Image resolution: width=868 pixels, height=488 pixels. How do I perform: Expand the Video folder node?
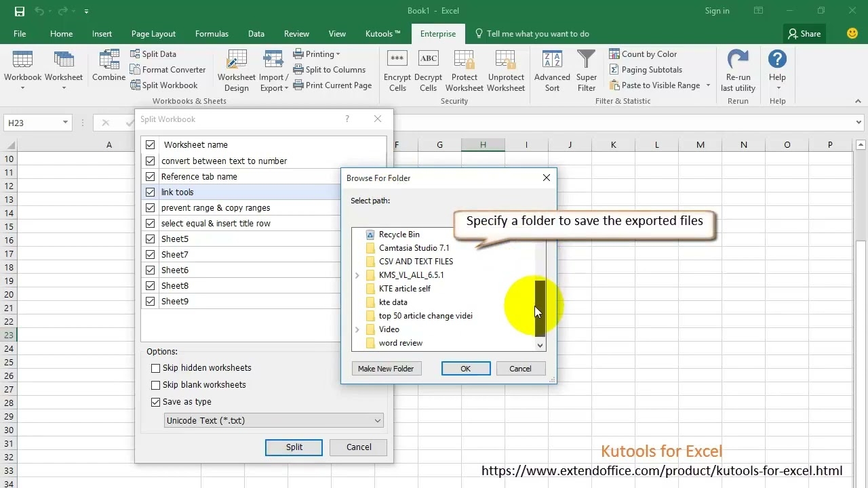pyautogui.click(x=357, y=329)
